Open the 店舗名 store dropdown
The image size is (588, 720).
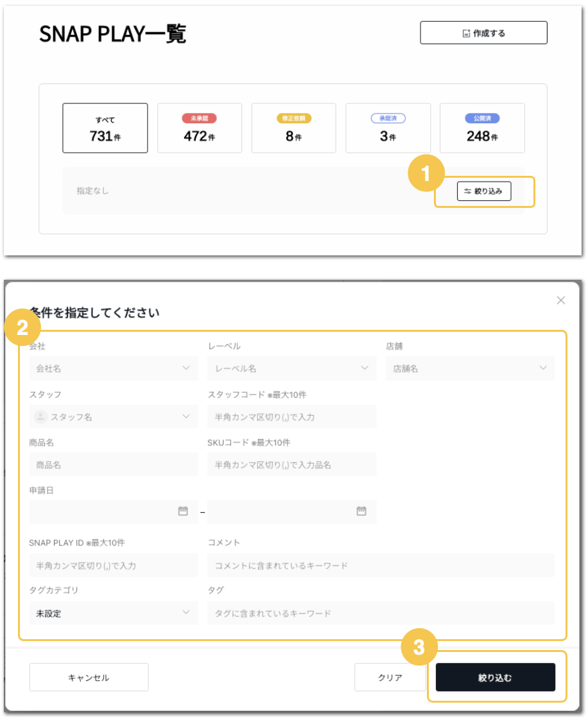pyautogui.click(x=470, y=368)
